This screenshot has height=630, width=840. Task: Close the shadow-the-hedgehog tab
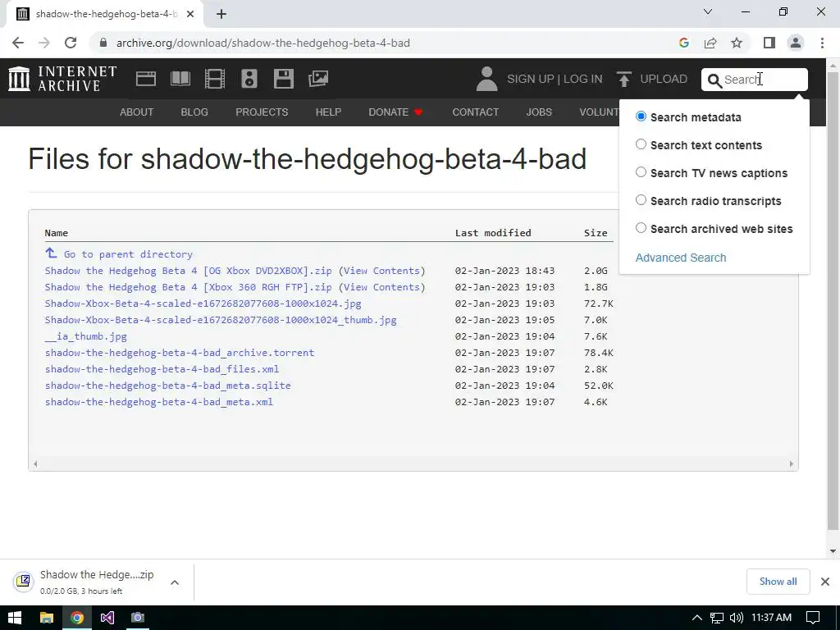click(x=190, y=14)
